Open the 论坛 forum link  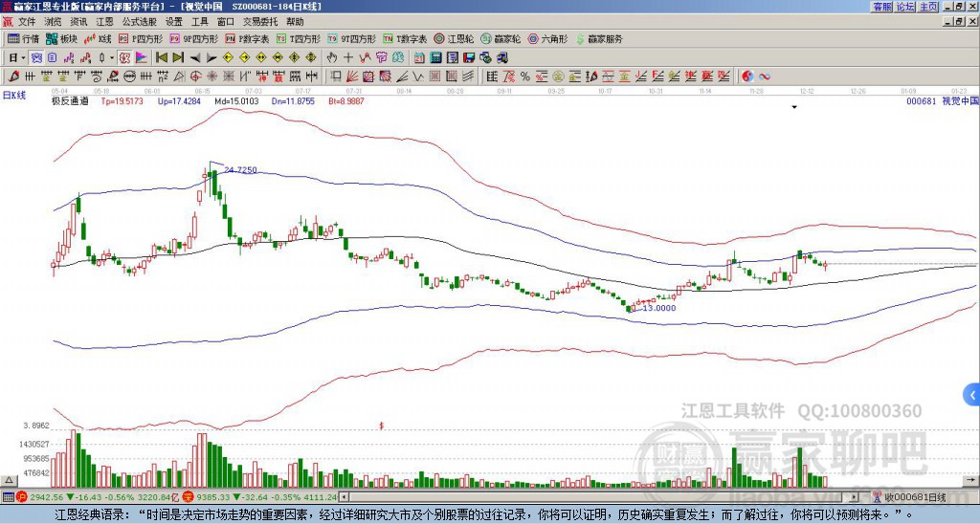tap(905, 7)
